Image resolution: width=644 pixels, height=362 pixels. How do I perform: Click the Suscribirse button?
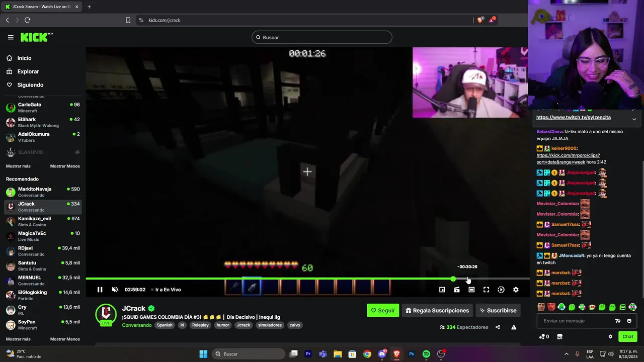(x=498, y=311)
